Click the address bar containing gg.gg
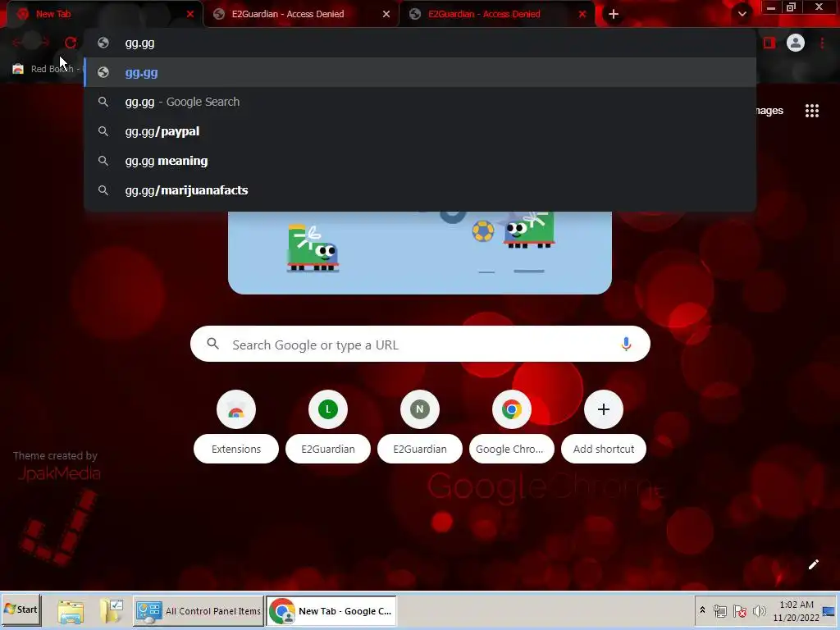The height and width of the screenshot is (630, 840). click(x=420, y=43)
